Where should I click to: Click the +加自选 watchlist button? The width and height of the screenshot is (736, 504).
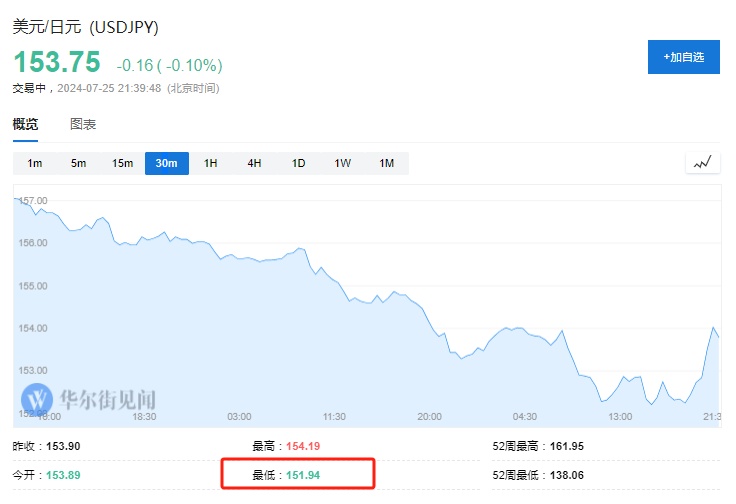(x=683, y=57)
